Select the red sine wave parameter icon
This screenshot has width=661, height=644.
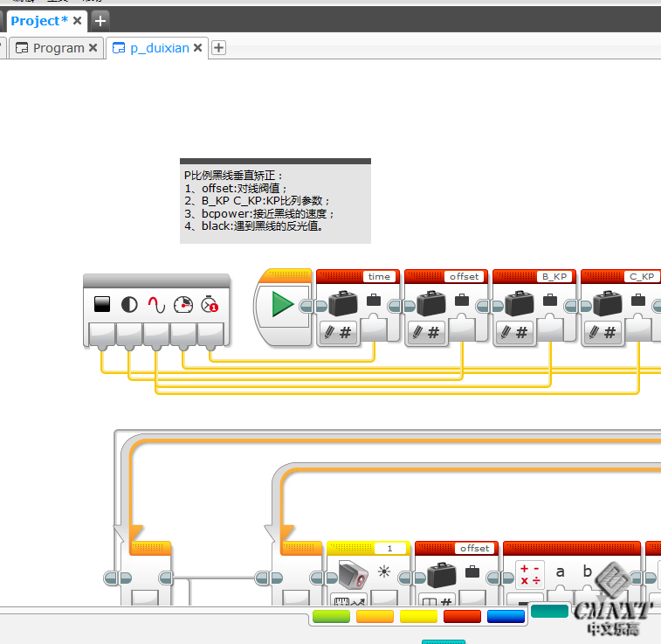pos(155,305)
